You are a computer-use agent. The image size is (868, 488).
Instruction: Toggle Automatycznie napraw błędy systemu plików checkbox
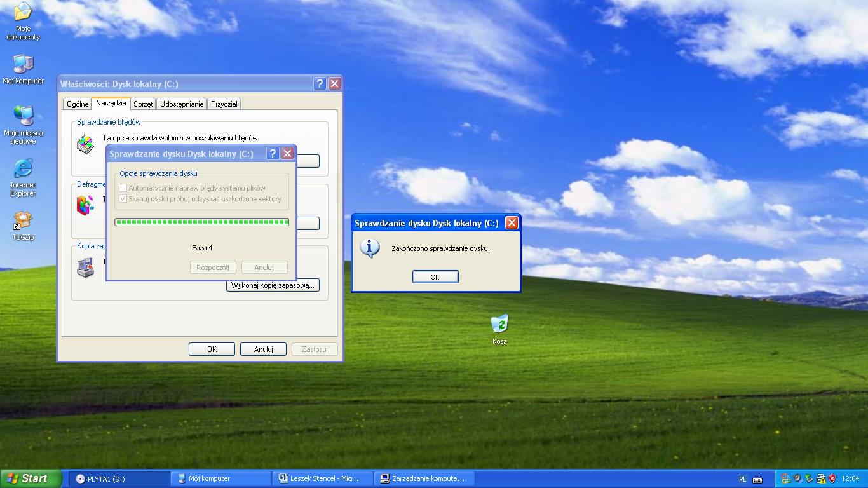(123, 188)
